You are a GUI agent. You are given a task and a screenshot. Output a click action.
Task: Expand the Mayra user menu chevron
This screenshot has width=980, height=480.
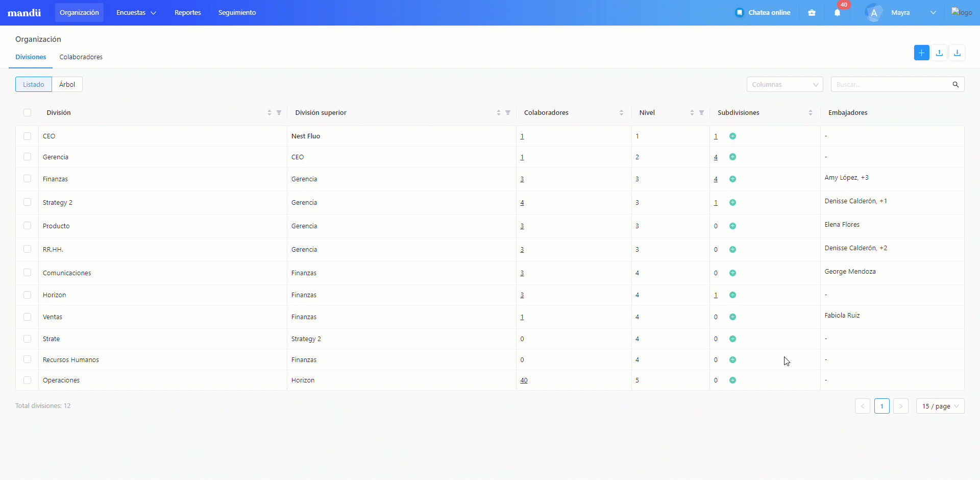(x=933, y=13)
